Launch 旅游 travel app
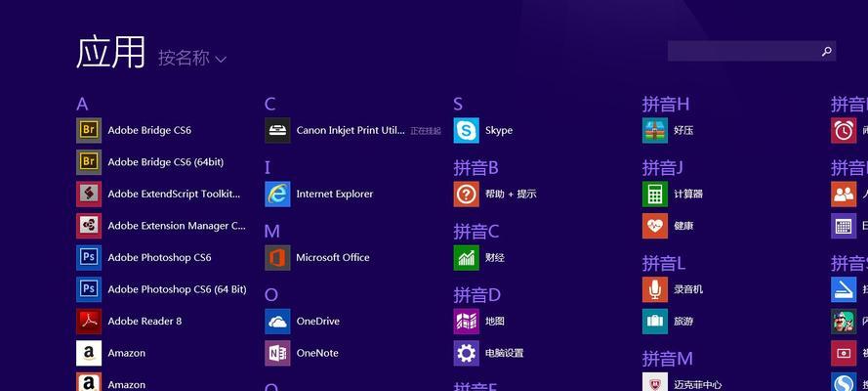 click(668, 322)
